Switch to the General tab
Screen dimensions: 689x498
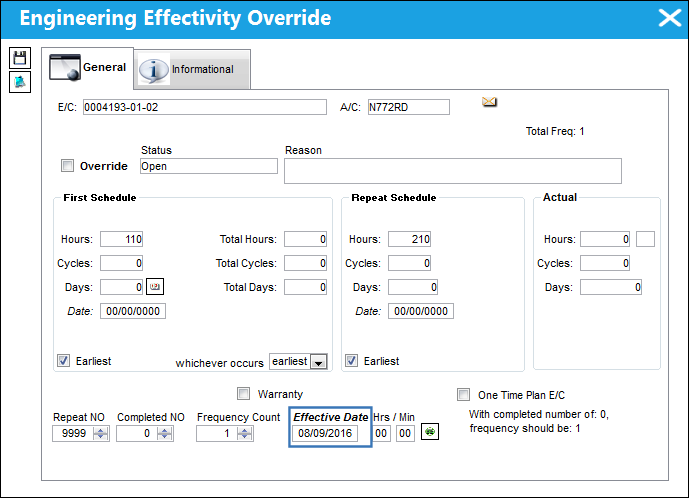pyautogui.click(x=88, y=68)
